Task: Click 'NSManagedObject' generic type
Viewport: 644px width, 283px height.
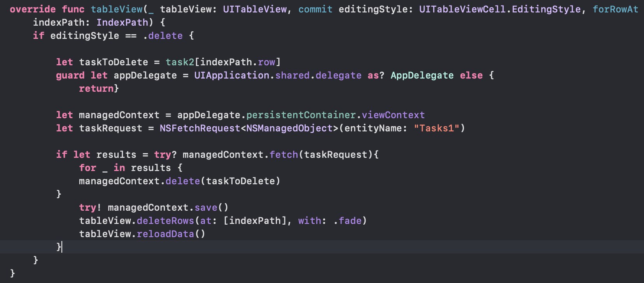Action: [x=289, y=128]
